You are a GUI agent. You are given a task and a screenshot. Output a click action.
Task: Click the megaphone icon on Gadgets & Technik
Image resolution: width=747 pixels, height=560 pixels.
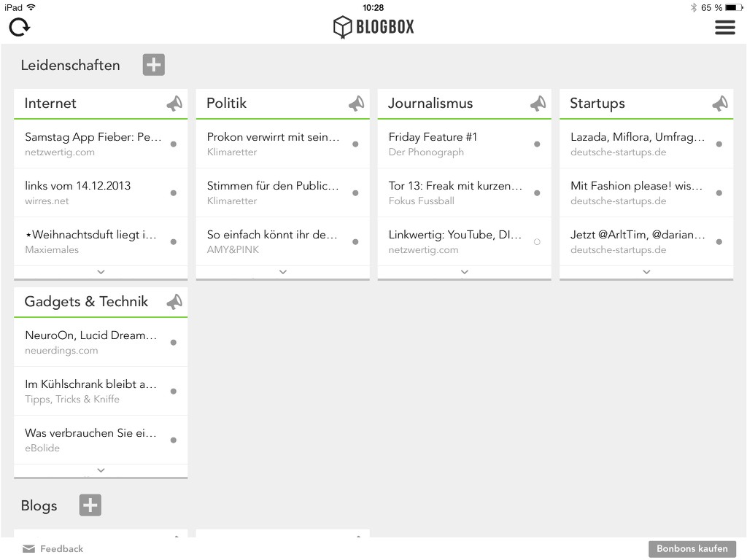[x=174, y=301]
